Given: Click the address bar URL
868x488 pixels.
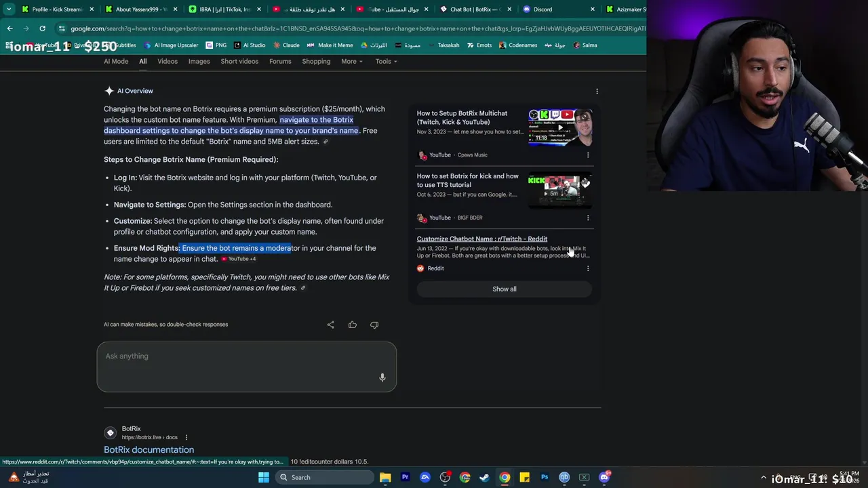Looking at the screenshot, I should pos(358,28).
